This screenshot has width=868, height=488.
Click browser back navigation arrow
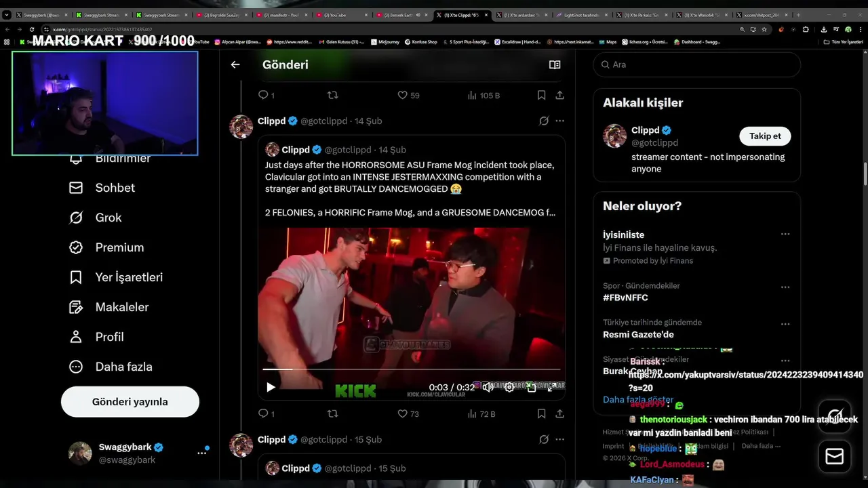(7, 29)
